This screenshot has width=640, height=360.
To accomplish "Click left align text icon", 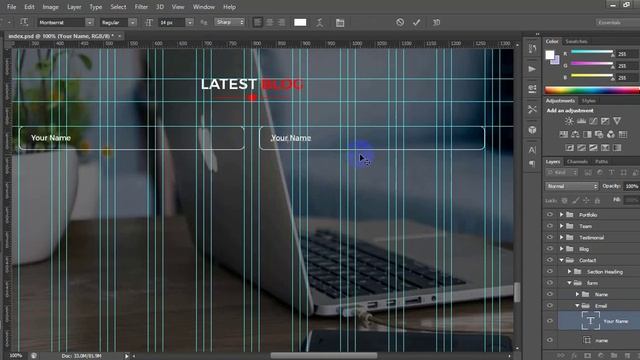I will [x=258, y=22].
